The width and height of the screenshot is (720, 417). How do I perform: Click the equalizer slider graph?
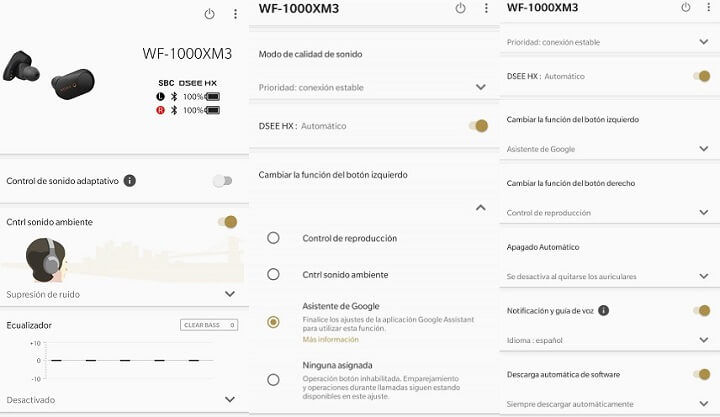coord(124,360)
